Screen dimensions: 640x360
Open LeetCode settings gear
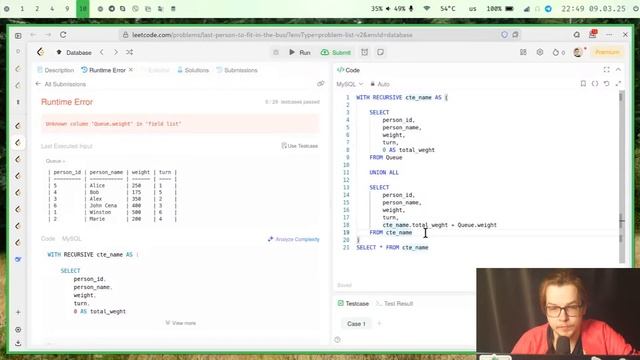(540, 52)
